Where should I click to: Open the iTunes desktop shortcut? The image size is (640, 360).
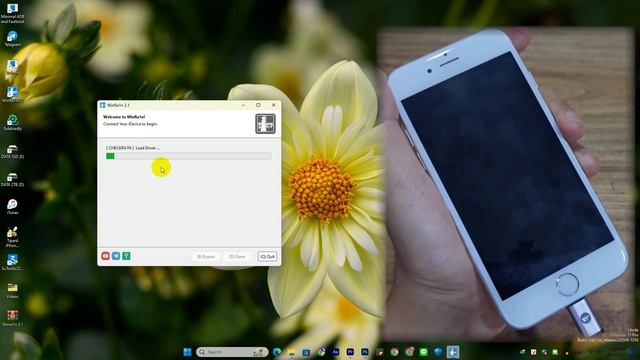click(12, 207)
